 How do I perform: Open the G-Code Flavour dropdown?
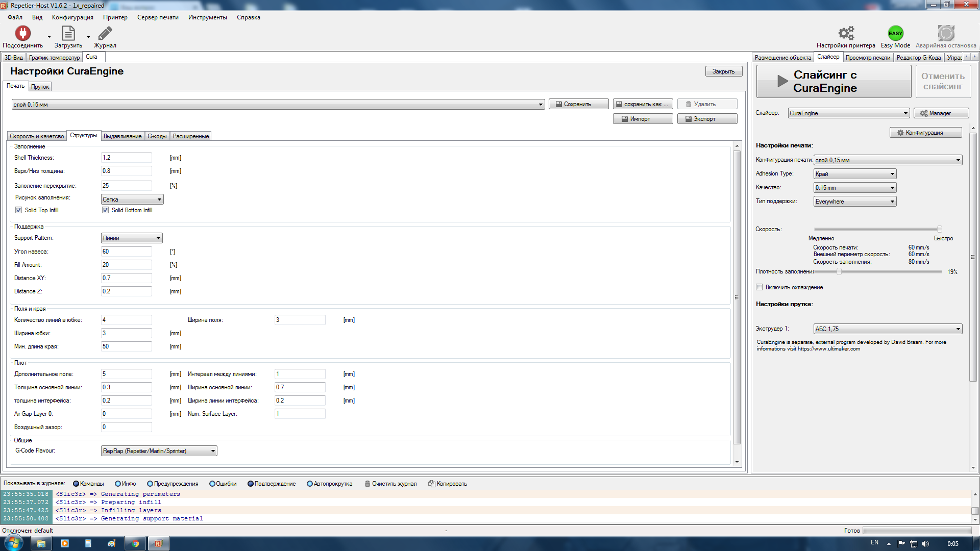[159, 451]
